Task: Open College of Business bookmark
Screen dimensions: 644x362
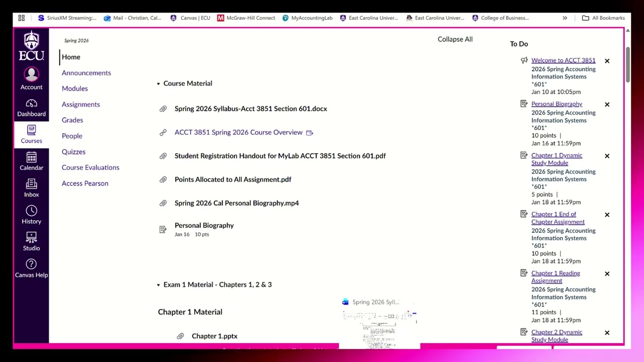Action: [x=500, y=18]
